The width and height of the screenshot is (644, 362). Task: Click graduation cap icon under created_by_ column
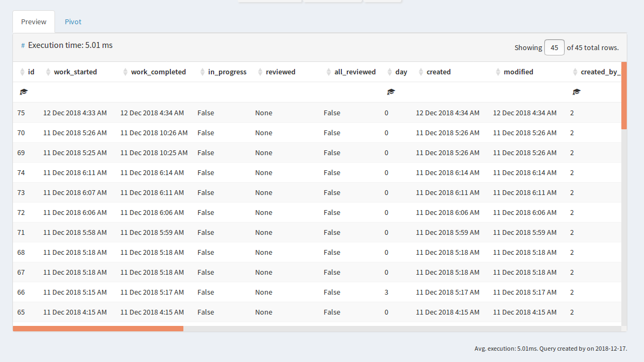(577, 92)
